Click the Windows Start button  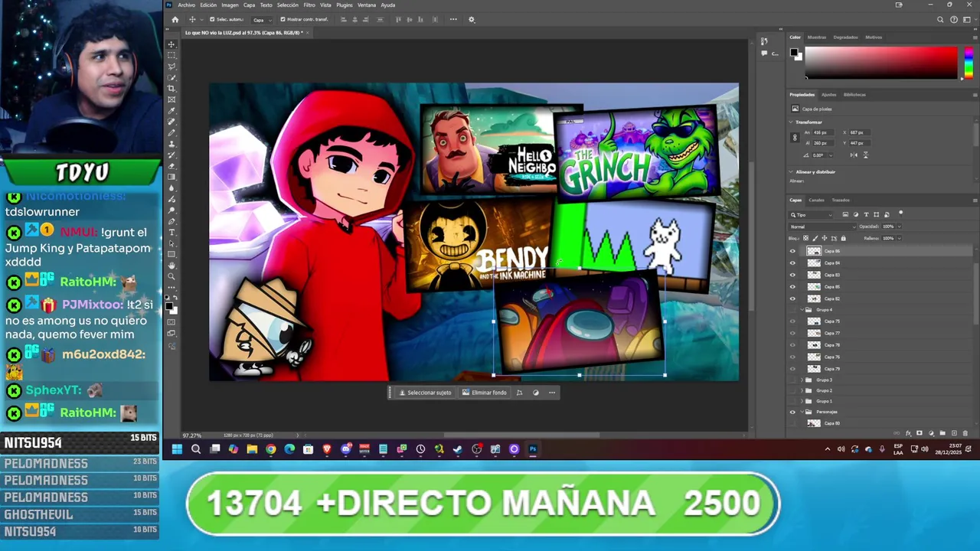pos(177,449)
